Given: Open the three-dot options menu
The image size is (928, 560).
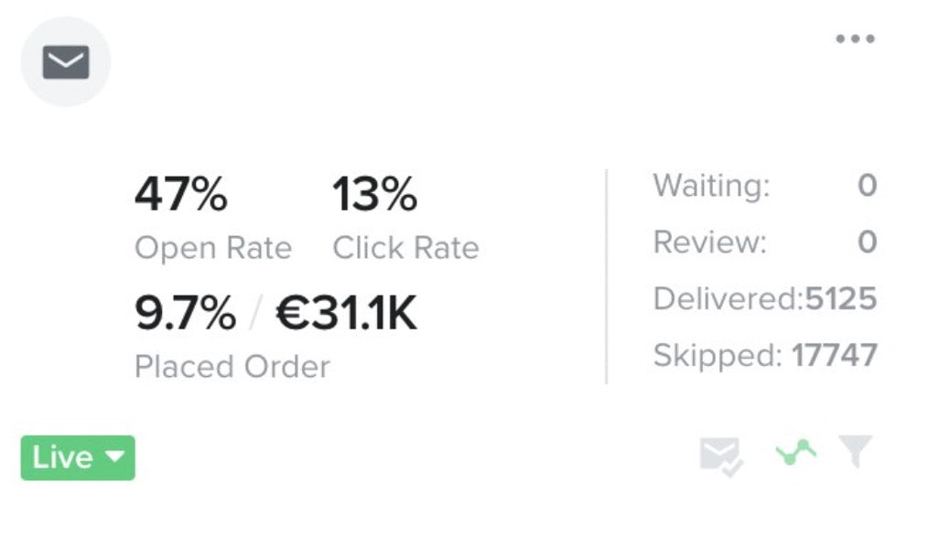Looking at the screenshot, I should click(855, 39).
